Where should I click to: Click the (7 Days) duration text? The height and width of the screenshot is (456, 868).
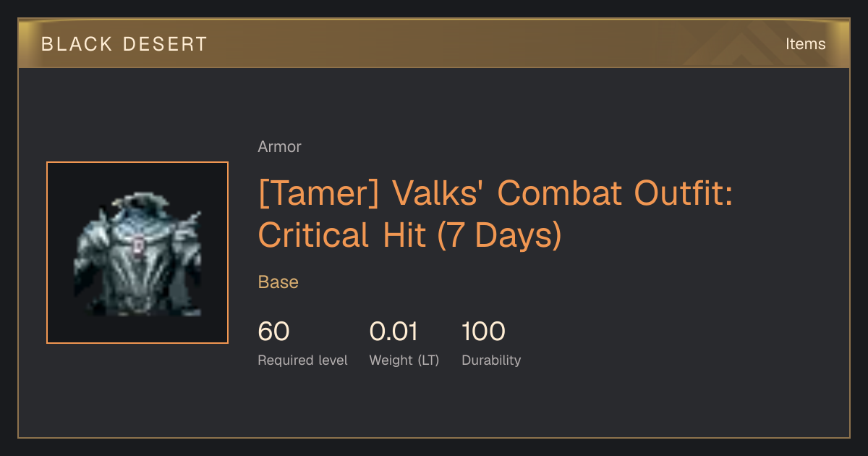(x=499, y=236)
